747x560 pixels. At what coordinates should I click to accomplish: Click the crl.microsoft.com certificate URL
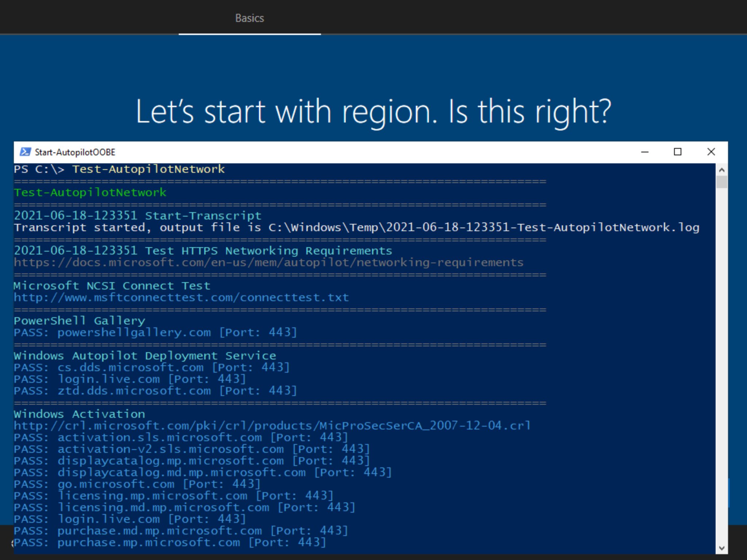(272, 425)
